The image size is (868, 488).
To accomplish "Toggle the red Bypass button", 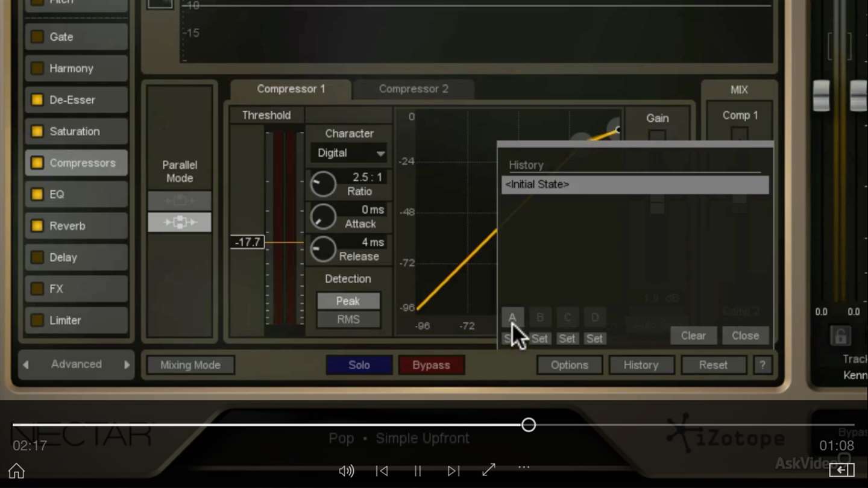I will (431, 365).
